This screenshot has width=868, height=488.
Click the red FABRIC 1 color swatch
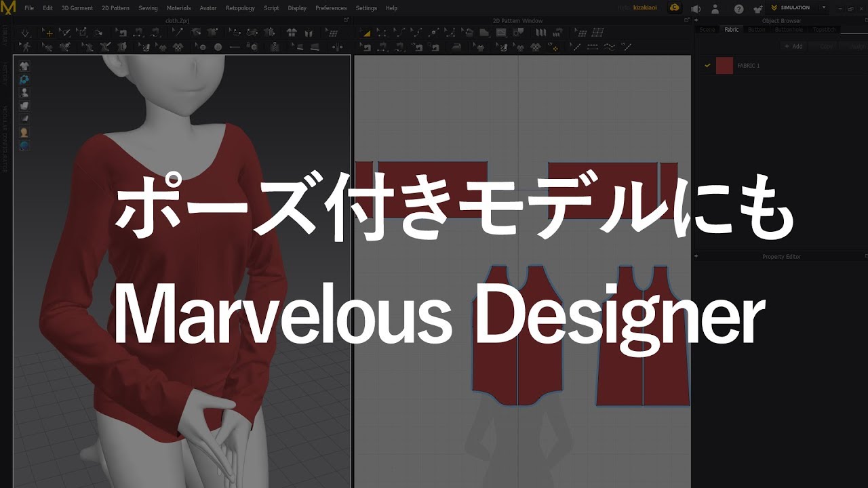point(724,66)
